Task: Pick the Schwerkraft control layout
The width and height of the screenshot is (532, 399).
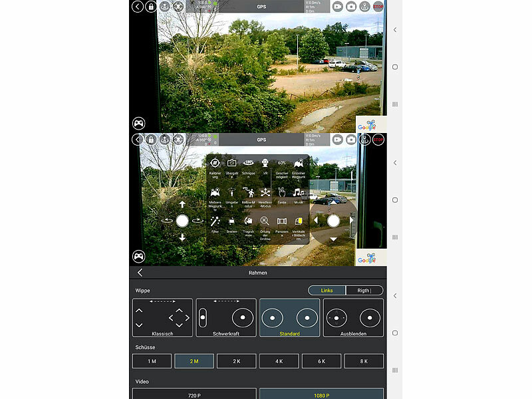Action: coord(225,317)
